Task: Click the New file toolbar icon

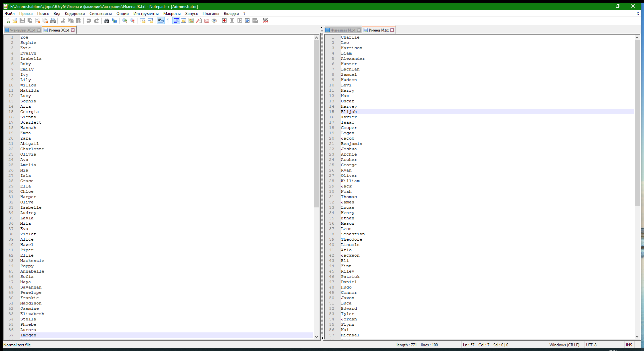Action: (x=7, y=21)
